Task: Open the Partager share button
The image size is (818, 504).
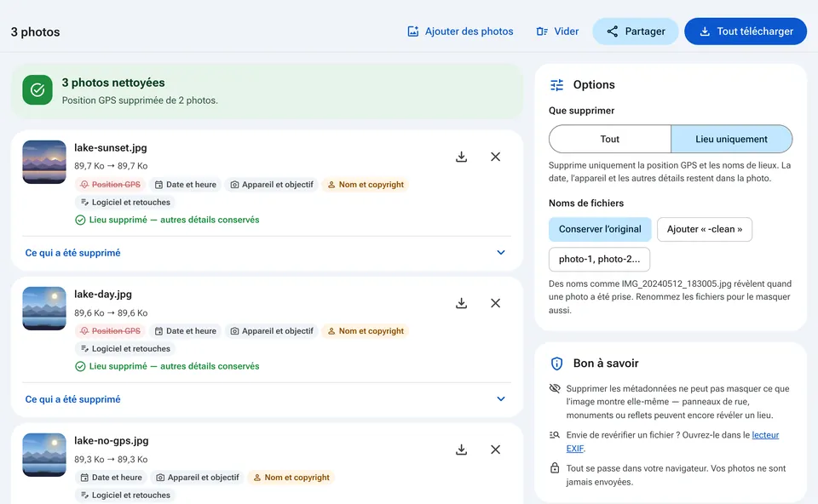Action: click(x=636, y=31)
